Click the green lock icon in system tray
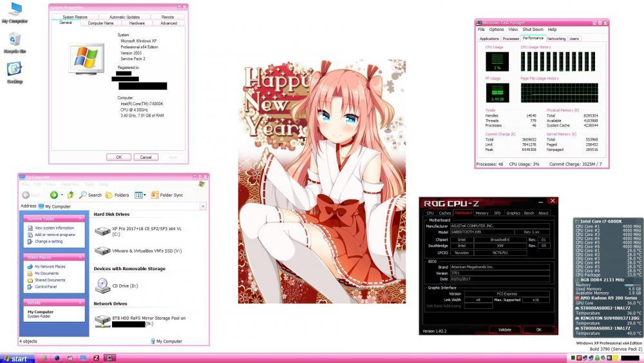The width and height of the screenshot is (644, 363). pyautogui.click(x=597, y=358)
